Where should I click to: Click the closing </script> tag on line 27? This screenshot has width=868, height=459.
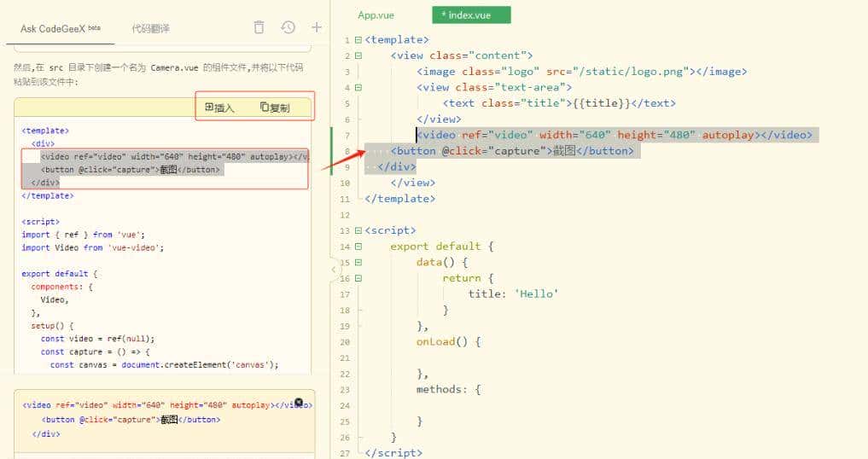tap(393, 453)
